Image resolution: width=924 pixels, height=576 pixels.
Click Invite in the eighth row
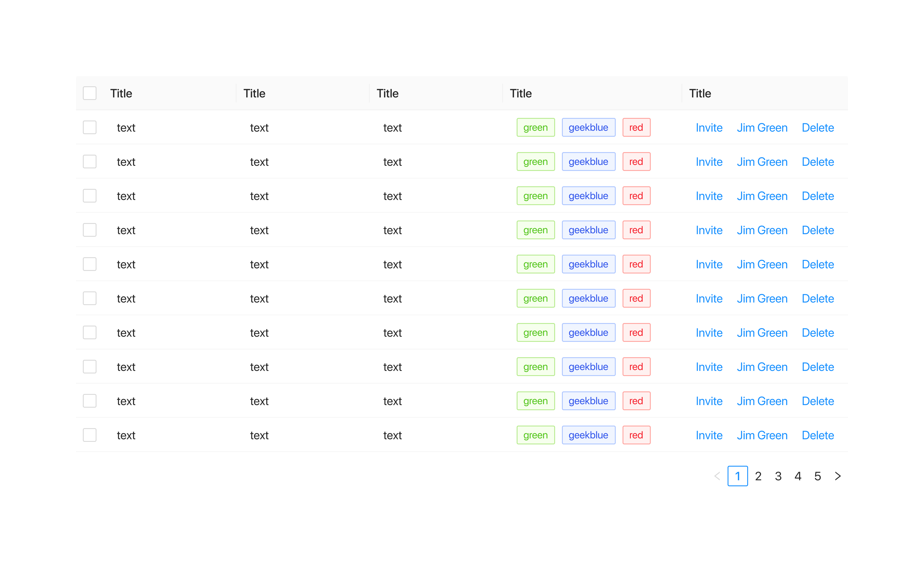[709, 367]
